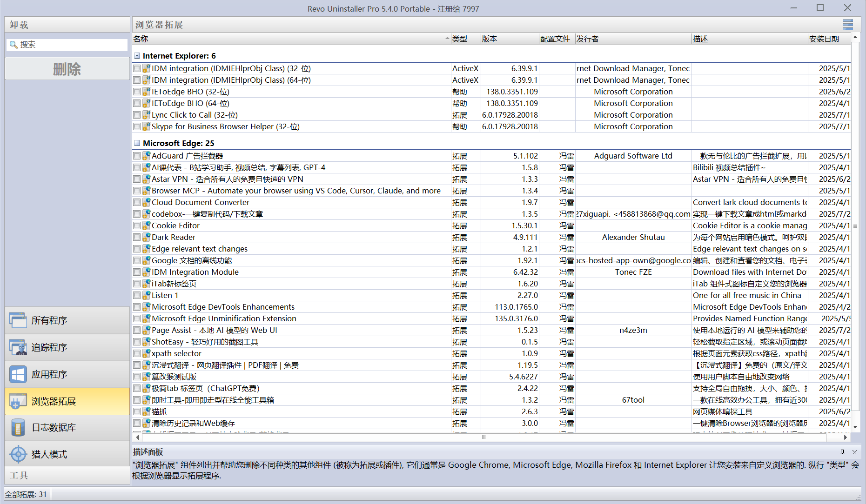Collapse the Microsoft Edge: 25 group
Viewport: 866px width, 504px height.
coord(137,143)
